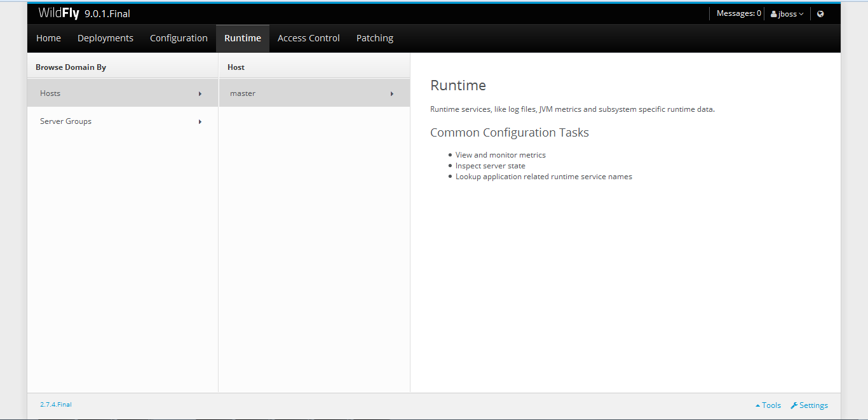Click 'Lookup application related runtime service names'
Screen dimensions: 868x420
(x=544, y=177)
